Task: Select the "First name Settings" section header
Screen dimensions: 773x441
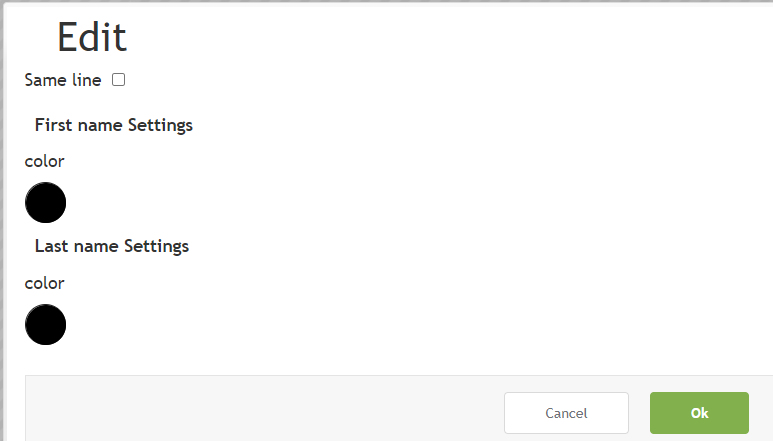Action: pyautogui.click(x=114, y=125)
